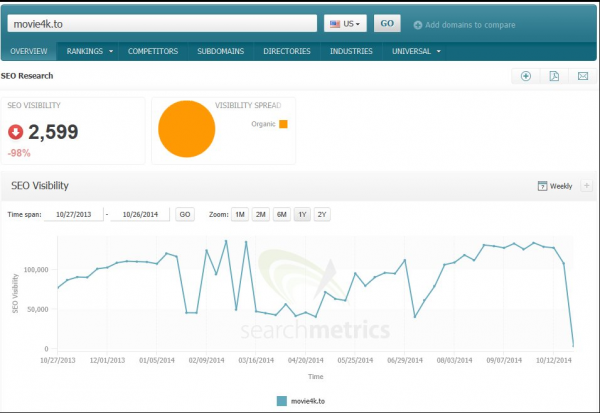This screenshot has height=413, width=600.
Task: Click the GO button next to time span
Action: tap(185, 214)
